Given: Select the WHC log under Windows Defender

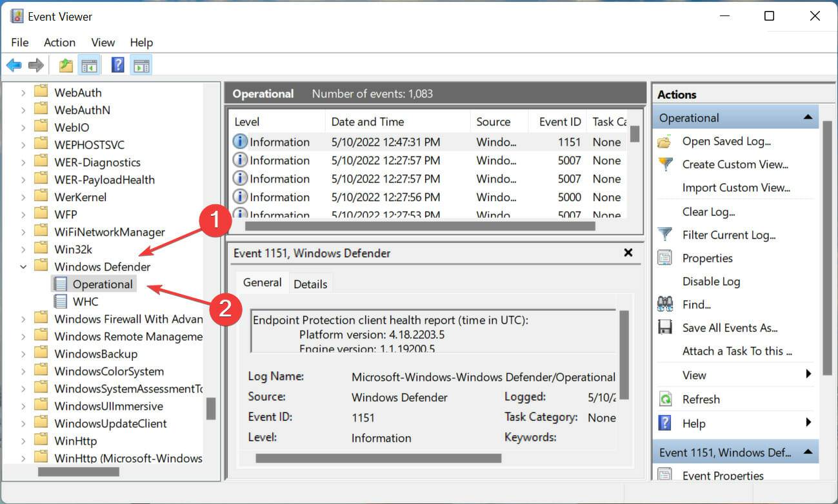Looking at the screenshot, I should pyautogui.click(x=85, y=301).
